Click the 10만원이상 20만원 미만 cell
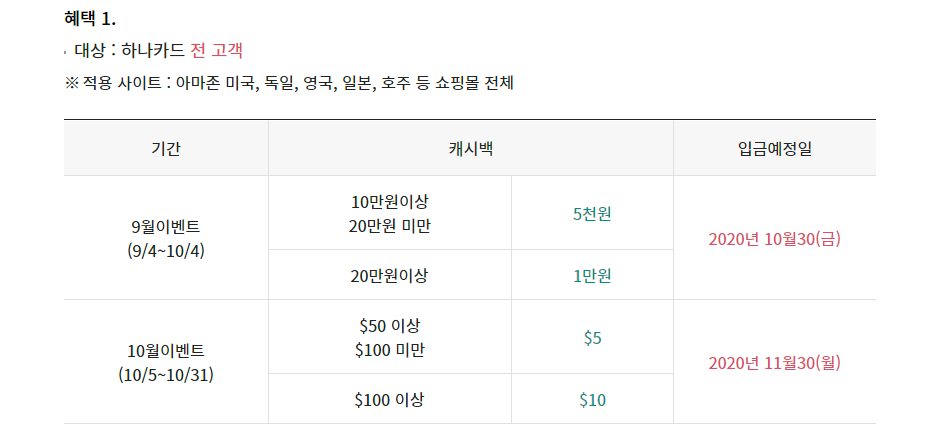 [x=390, y=213]
